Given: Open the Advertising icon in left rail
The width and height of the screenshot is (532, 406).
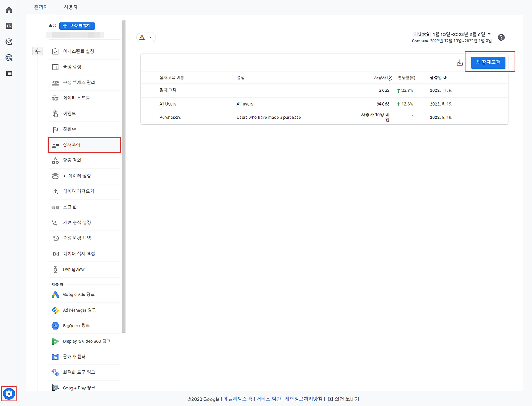Looking at the screenshot, I should 9,58.
